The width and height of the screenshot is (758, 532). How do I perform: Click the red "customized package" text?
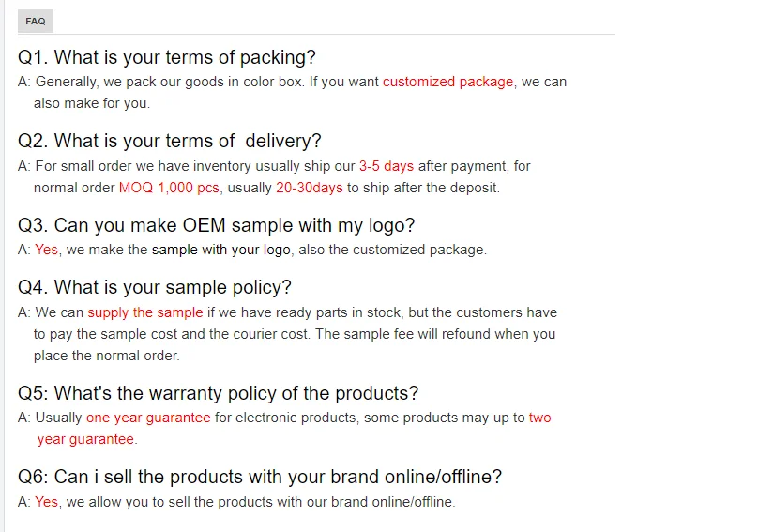point(447,82)
